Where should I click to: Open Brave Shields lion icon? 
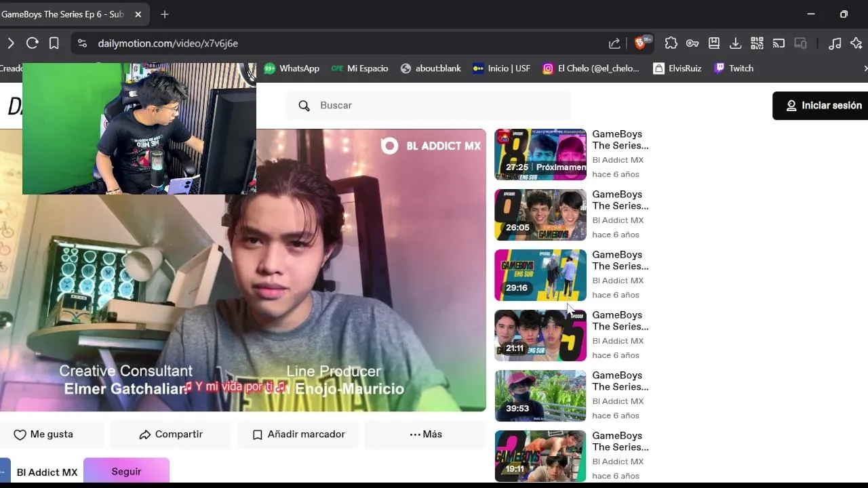tap(640, 43)
